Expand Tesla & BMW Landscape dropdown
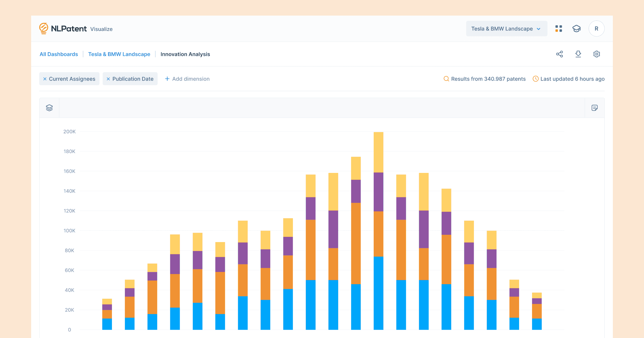This screenshot has width=644, height=338. coord(502,29)
